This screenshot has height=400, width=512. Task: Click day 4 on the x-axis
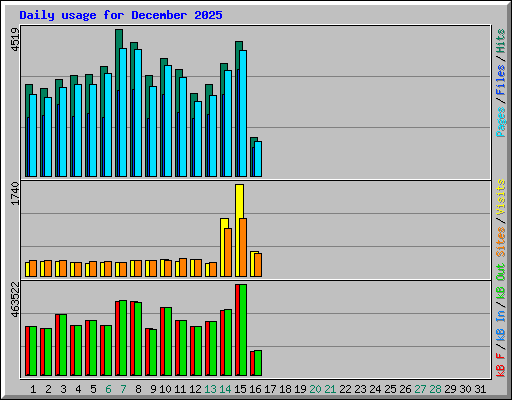78,389
